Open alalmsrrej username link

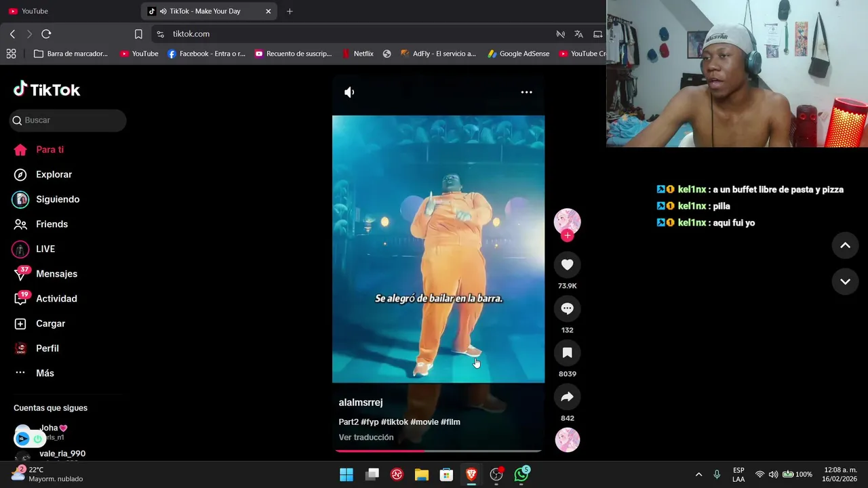[361, 403]
